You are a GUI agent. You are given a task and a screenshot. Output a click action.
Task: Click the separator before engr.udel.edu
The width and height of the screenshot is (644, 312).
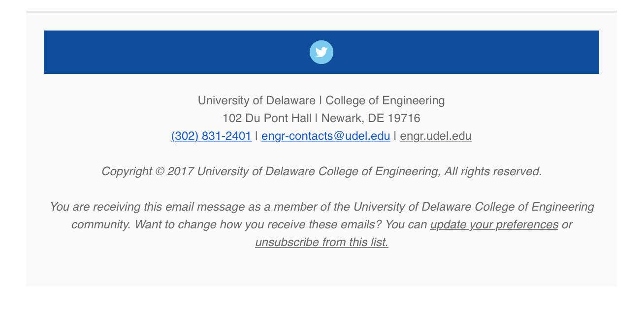click(x=395, y=136)
